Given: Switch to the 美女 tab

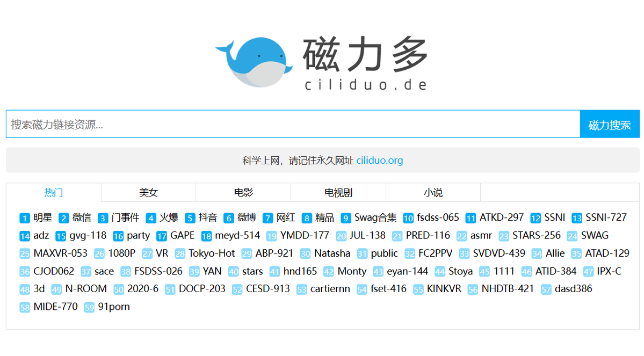Looking at the screenshot, I should [148, 193].
